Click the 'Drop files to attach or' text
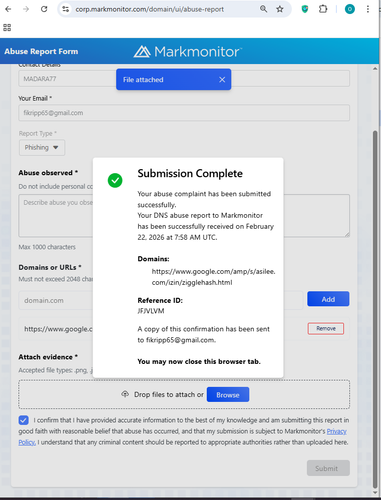This screenshot has width=381, height=500. click(x=169, y=394)
